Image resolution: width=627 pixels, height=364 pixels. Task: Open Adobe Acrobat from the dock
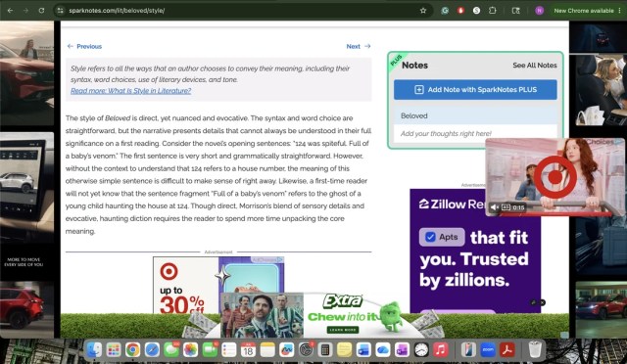click(x=507, y=350)
